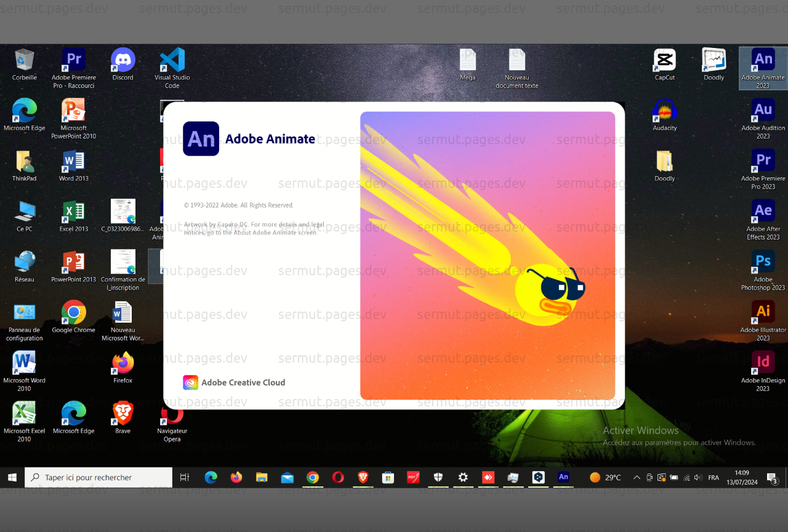Open the FRA language switcher
Image resolution: width=788 pixels, height=532 pixels.
[x=714, y=477]
